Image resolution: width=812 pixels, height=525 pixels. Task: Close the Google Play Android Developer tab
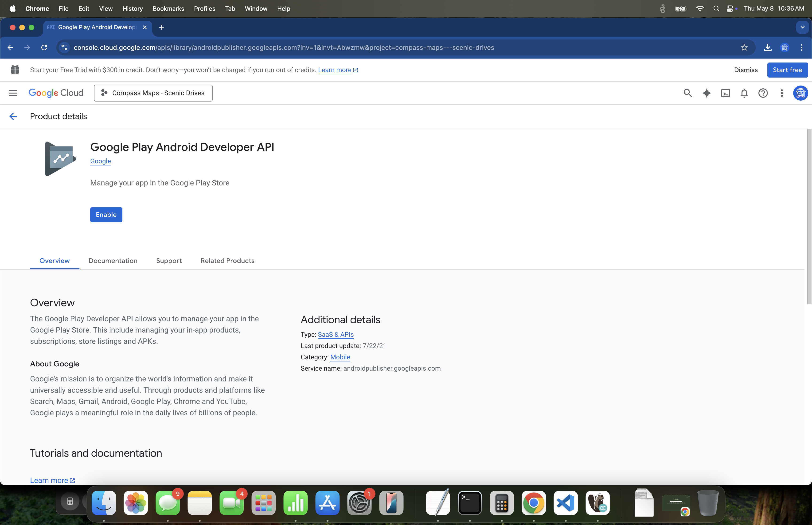tap(145, 27)
